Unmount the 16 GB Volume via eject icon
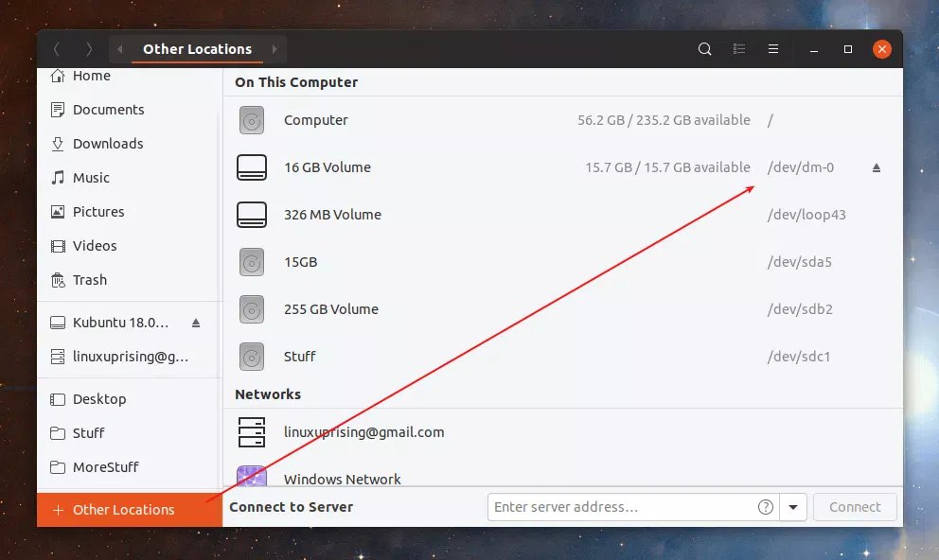This screenshot has width=939, height=560. pos(877,168)
